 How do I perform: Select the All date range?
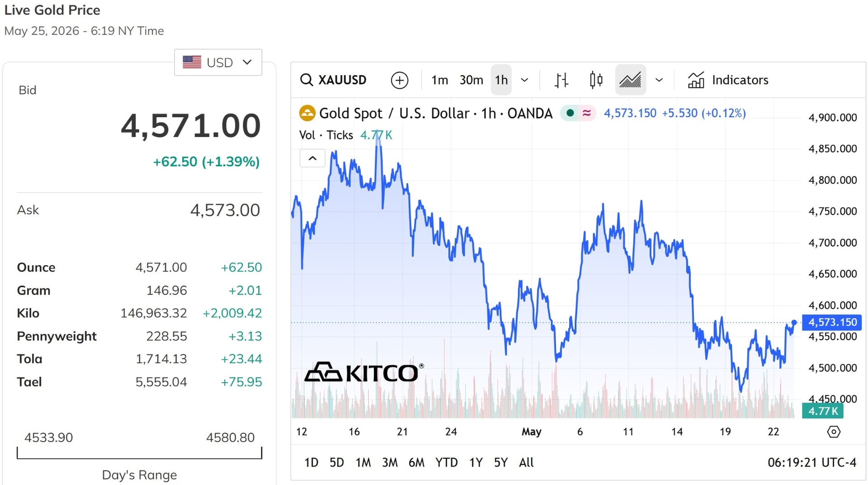526,462
